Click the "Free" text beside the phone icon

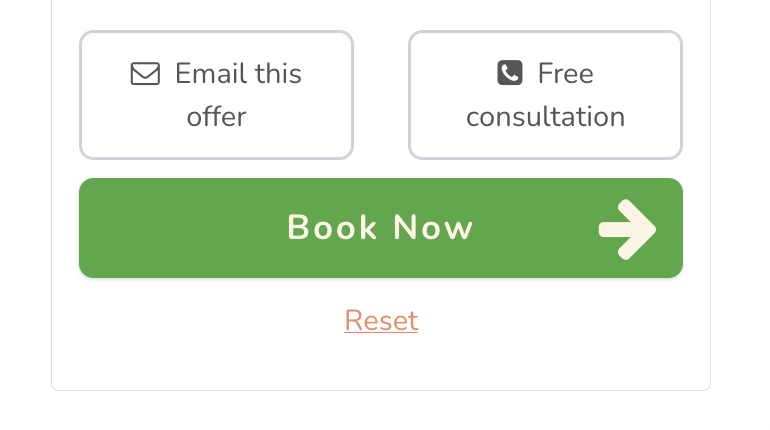[566, 74]
